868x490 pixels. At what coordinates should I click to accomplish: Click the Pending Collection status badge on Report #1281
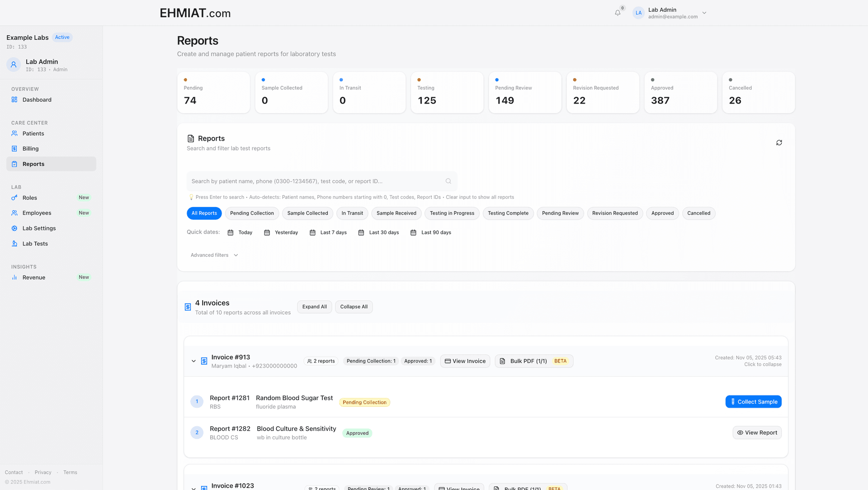(365, 403)
